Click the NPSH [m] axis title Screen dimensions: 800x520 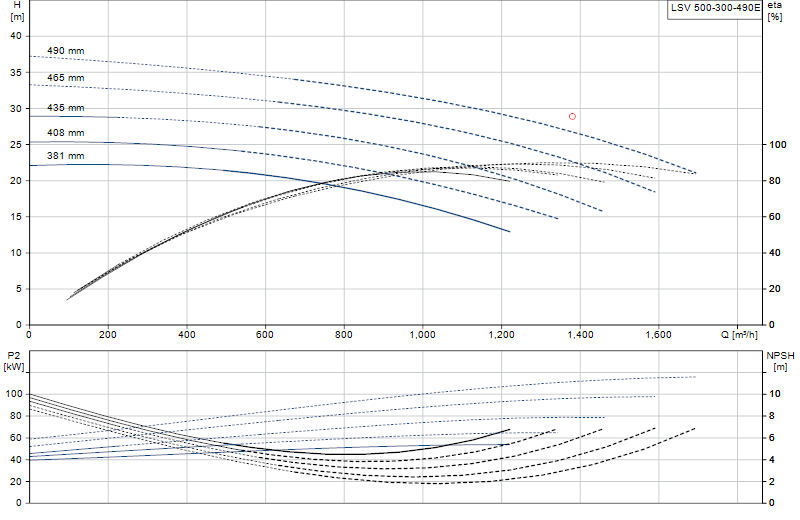pos(780,361)
